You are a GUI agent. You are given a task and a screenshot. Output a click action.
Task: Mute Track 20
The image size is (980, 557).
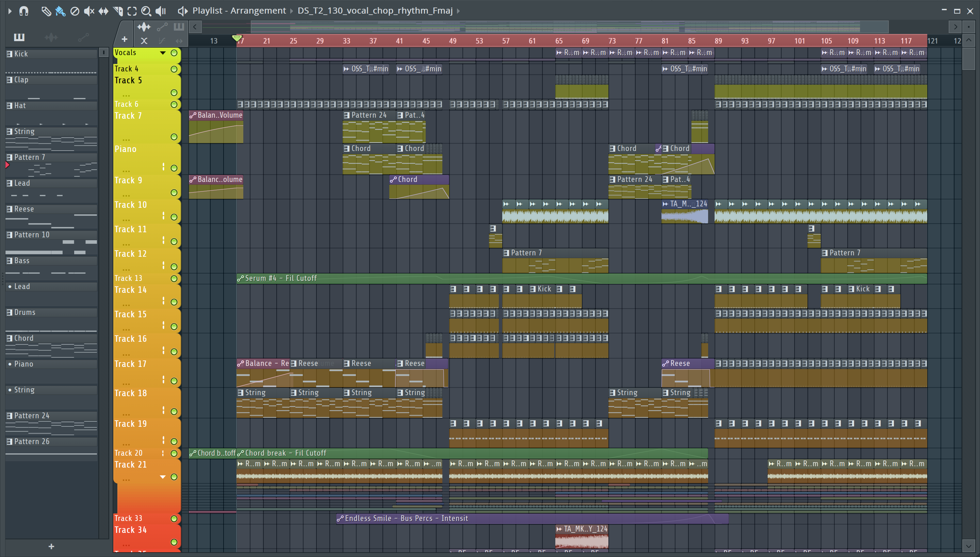tap(174, 453)
